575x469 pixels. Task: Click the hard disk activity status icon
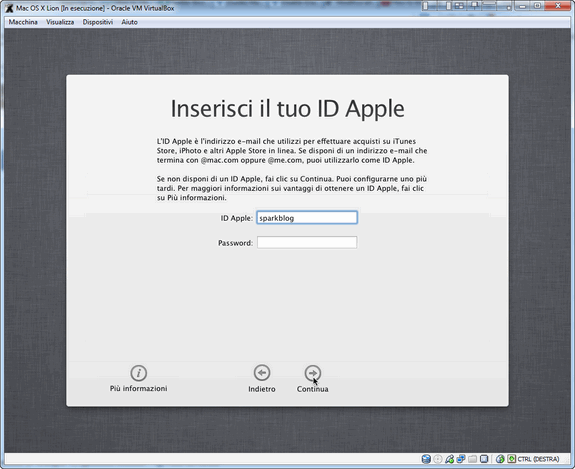coord(426,459)
